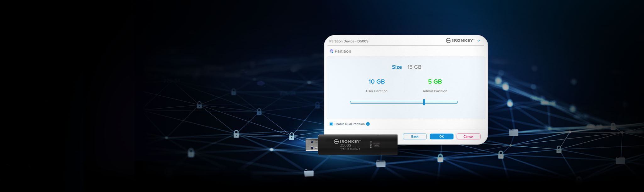The height and width of the screenshot is (192, 644).
Task: Click the Enable Dual Partition label text
Action: coord(349,124)
